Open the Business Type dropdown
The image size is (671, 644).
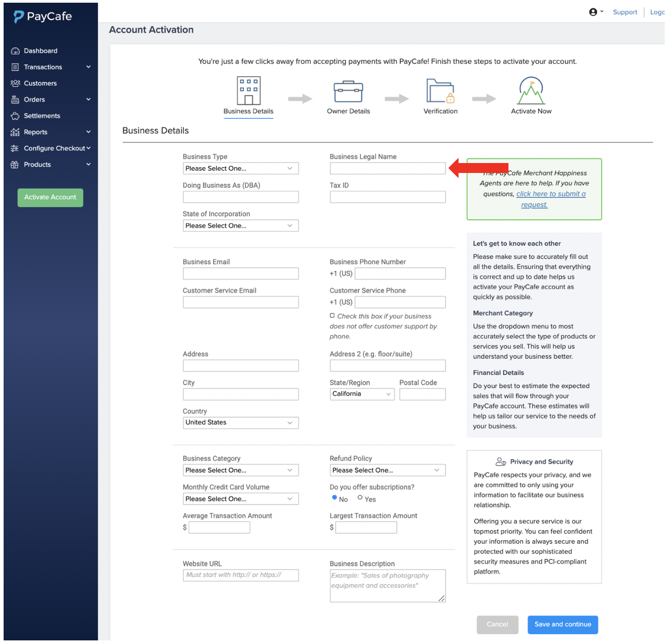241,168
